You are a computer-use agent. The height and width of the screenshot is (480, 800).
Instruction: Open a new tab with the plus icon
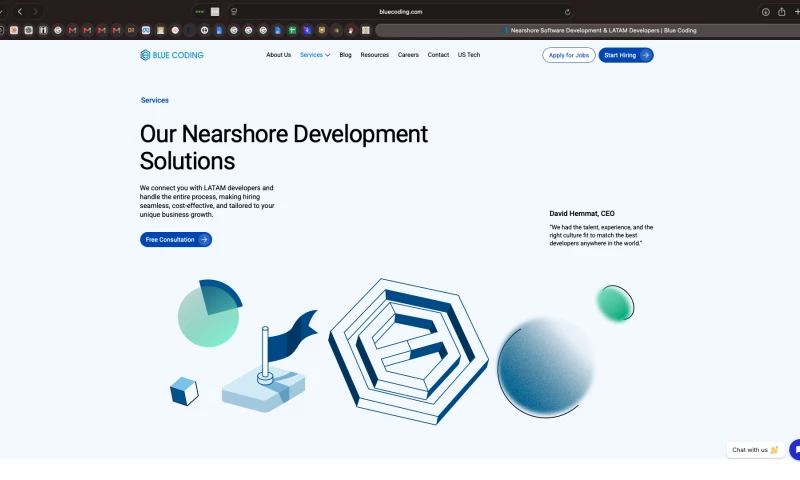[797, 12]
